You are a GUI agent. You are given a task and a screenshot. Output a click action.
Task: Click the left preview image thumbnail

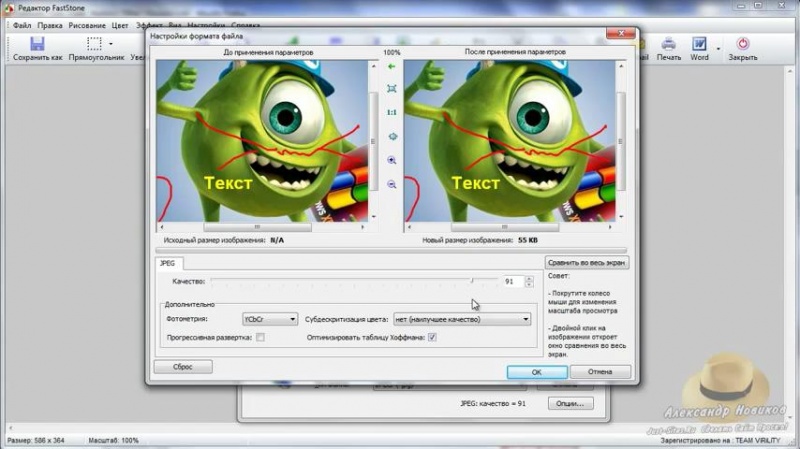[x=262, y=141]
